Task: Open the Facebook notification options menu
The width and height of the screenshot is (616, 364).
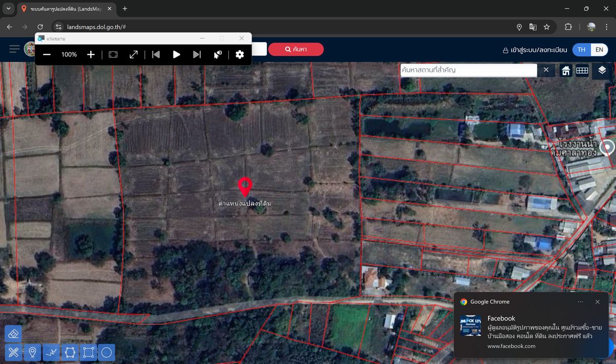Action: 581,302
